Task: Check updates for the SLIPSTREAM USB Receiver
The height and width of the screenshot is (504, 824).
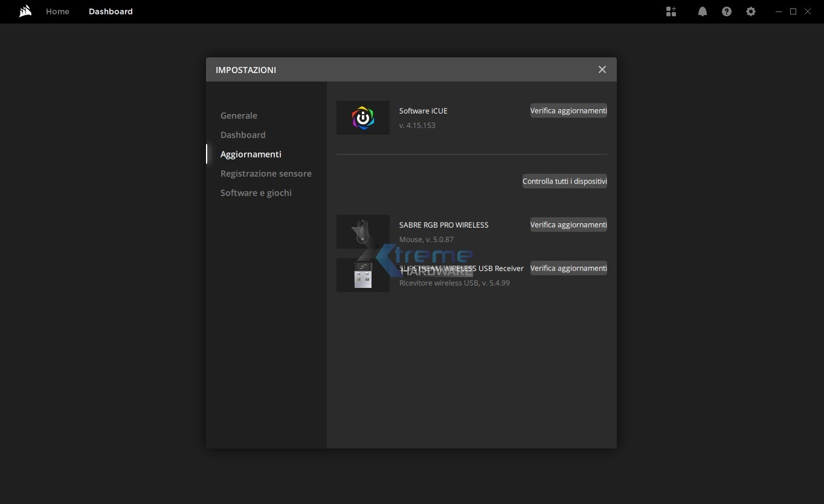Action: point(568,268)
